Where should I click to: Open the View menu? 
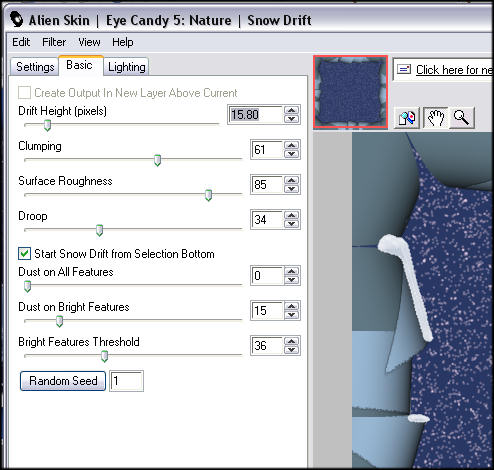(89, 42)
